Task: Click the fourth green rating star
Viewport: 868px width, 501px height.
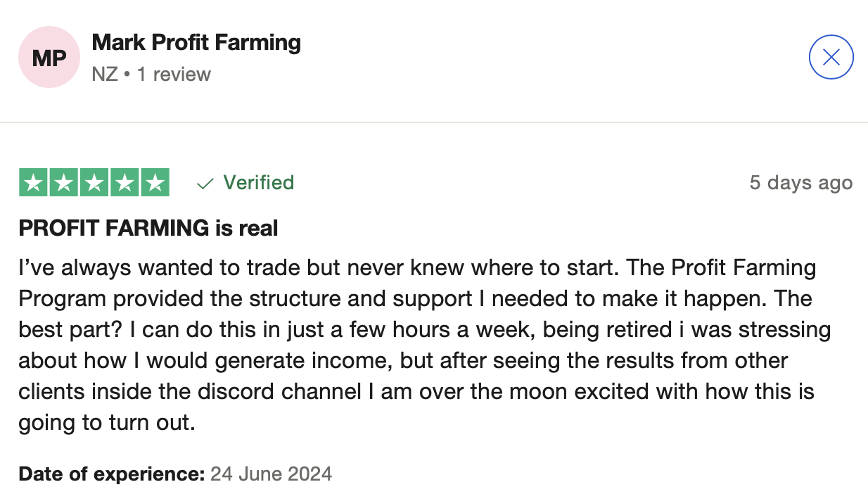Action: pyautogui.click(x=125, y=182)
